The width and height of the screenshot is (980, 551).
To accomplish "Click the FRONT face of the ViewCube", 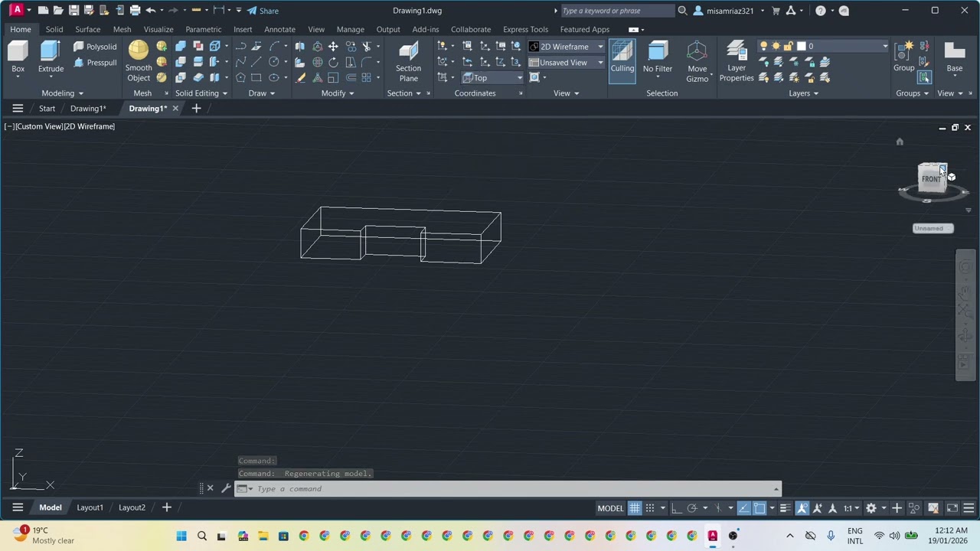I will coord(931,179).
